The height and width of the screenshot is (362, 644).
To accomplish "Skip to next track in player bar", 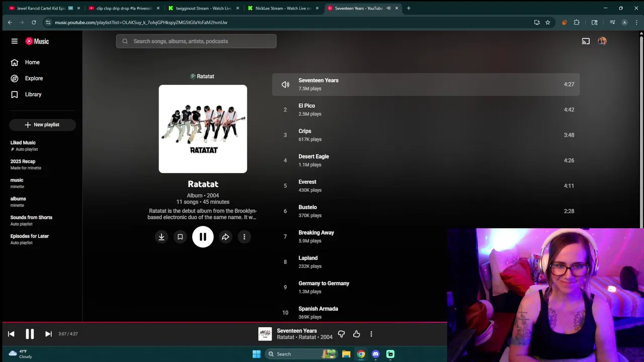I will coord(48,334).
